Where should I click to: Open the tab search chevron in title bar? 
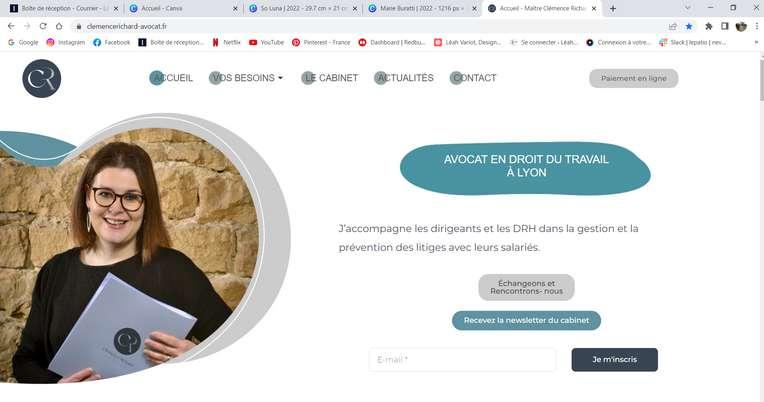688,8
